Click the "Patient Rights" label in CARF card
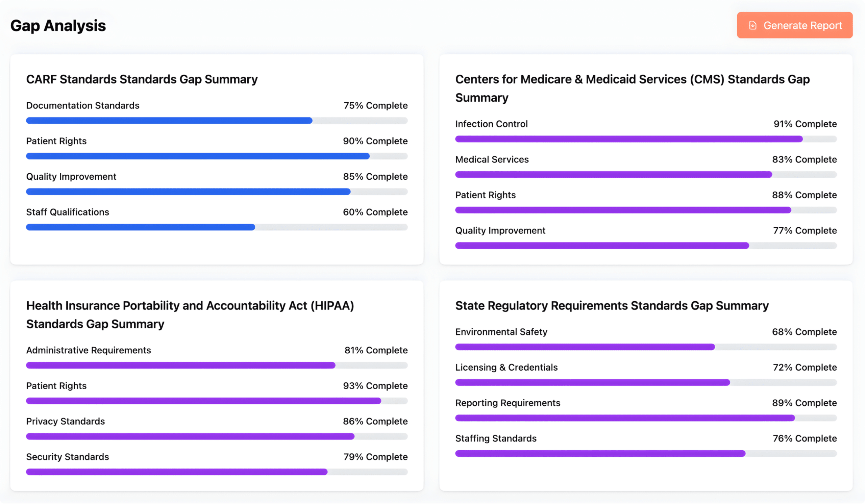Image resolution: width=865 pixels, height=504 pixels. coord(56,141)
